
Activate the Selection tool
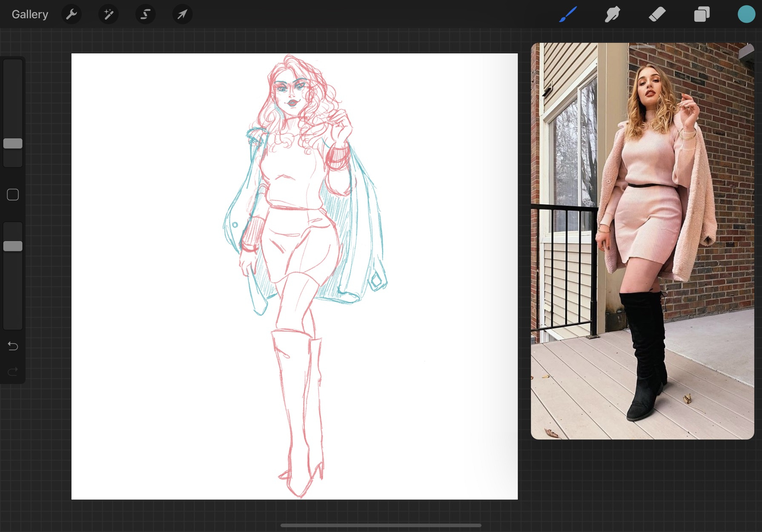[x=146, y=14]
